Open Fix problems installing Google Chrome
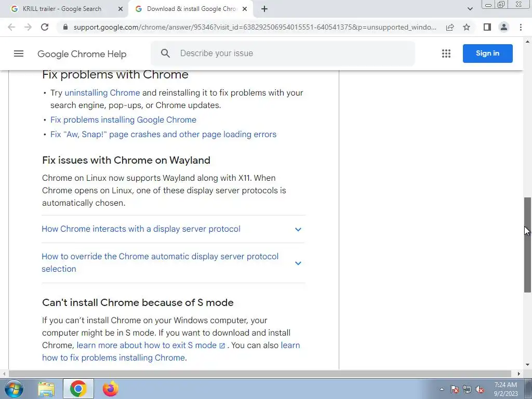532x399 pixels. 123,120
